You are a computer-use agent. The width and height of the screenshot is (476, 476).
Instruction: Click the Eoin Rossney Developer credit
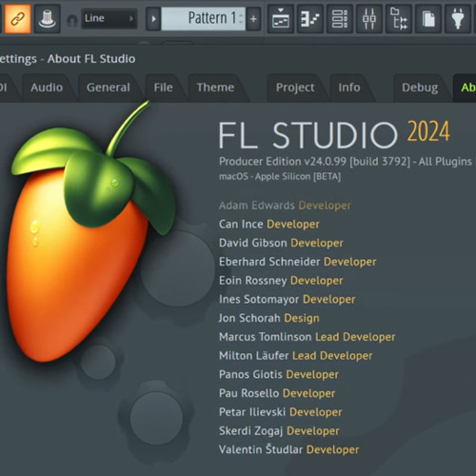[281, 281]
